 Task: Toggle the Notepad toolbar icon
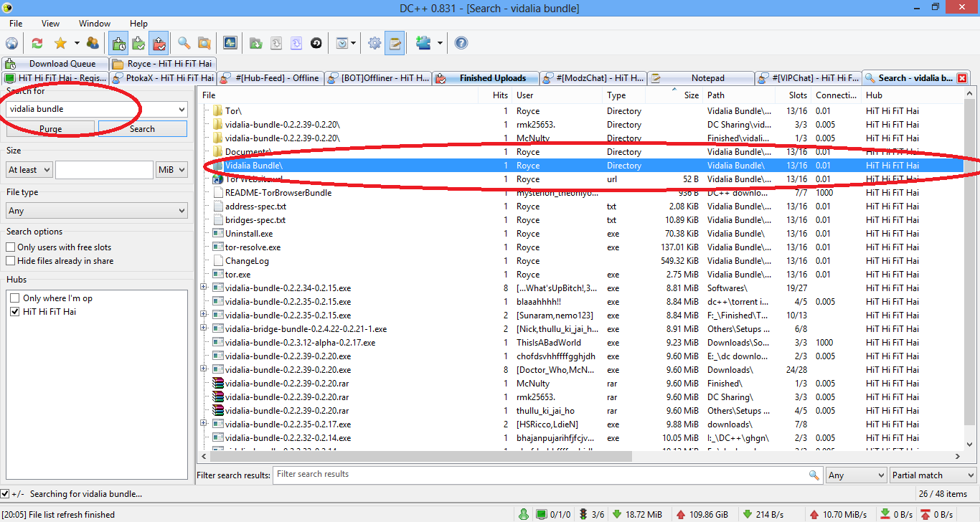pyautogui.click(x=395, y=43)
